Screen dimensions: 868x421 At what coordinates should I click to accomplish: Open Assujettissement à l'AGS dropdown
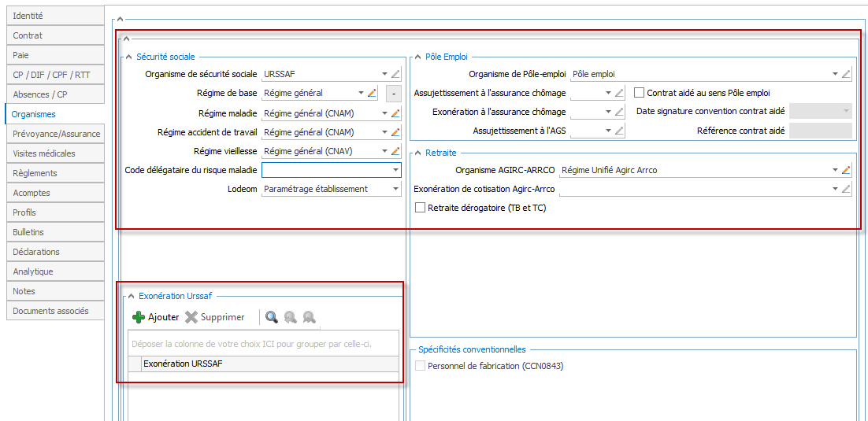608,131
